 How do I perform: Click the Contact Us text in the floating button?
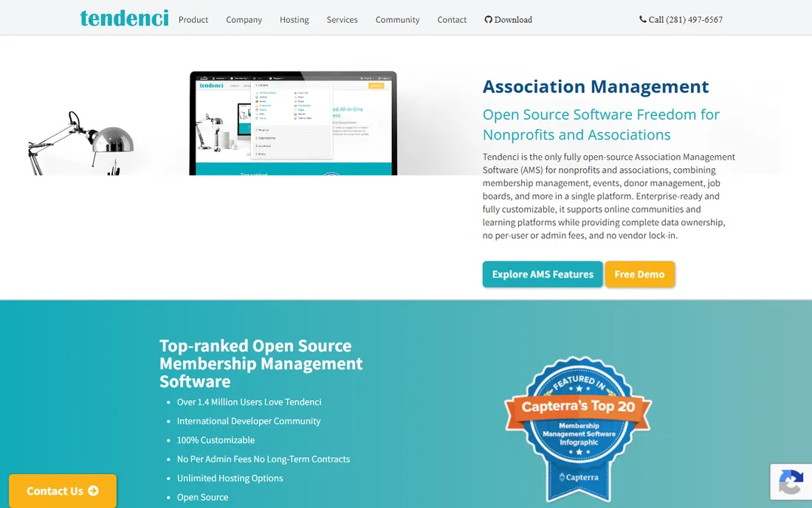pyautogui.click(x=55, y=491)
